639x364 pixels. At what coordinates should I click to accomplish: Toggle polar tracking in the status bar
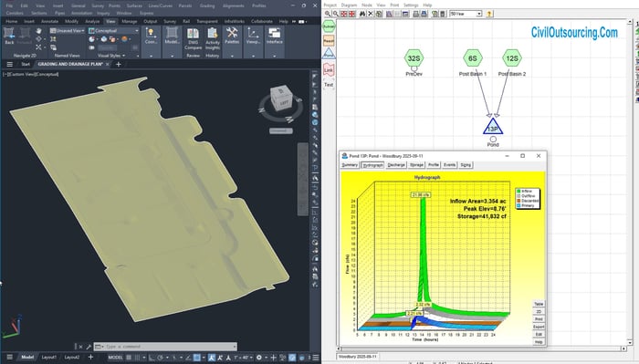coord(160,358)
